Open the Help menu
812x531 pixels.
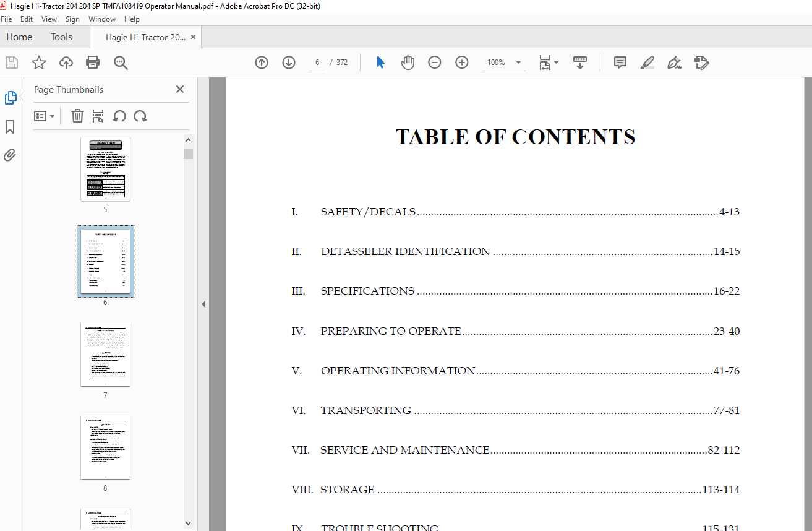[132, 19]
